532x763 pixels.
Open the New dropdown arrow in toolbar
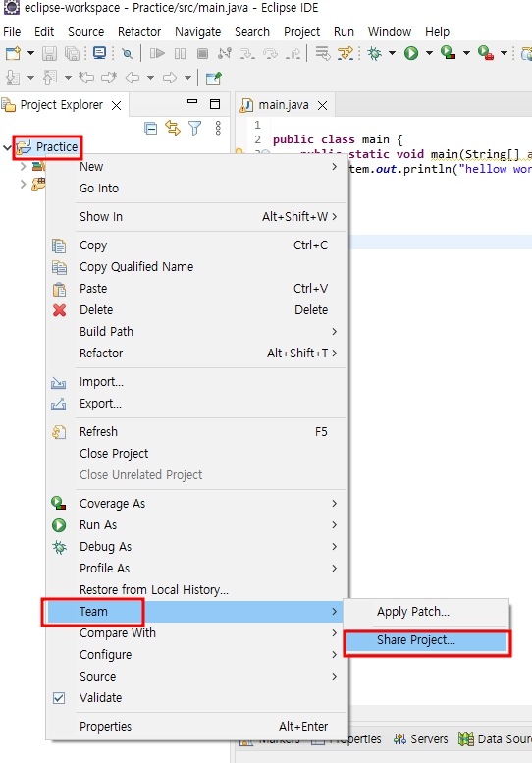pyautogui.click(x=30, y=53)
